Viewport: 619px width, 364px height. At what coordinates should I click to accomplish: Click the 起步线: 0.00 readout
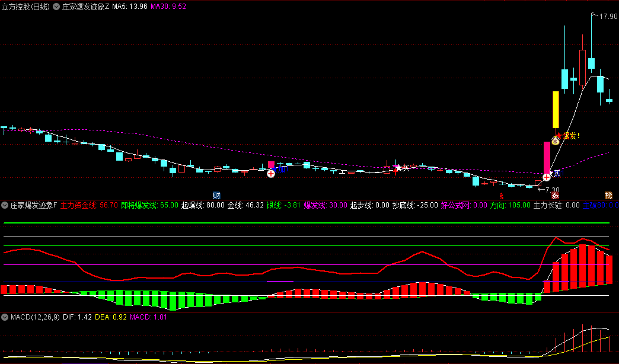click(370, 205)
